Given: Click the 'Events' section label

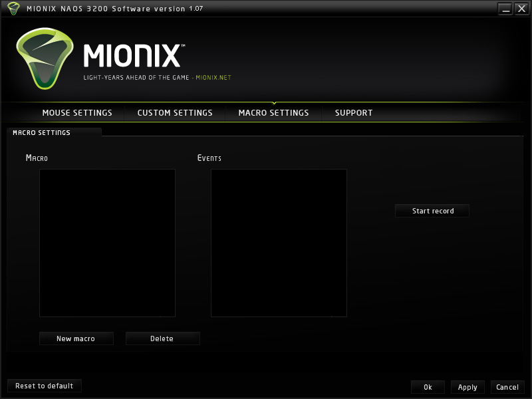Looking at the screenshot, I should tap(209, 158).
